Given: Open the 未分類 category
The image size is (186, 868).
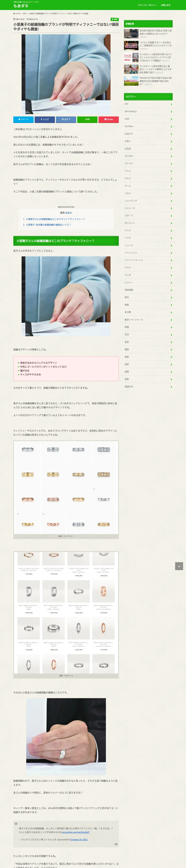Looking at the screenshot, I should (148, 312).
